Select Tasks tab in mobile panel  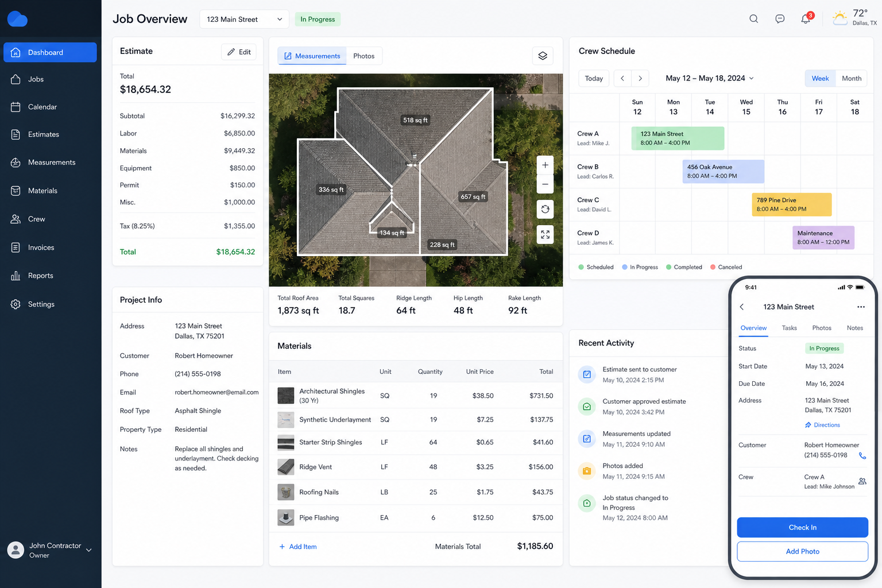coord(789,328)
